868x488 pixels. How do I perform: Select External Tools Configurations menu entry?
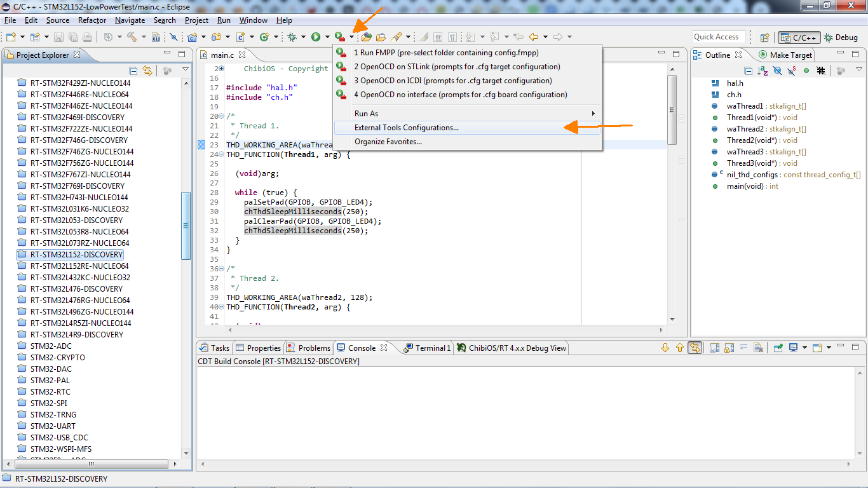click(x=407, y=128)
